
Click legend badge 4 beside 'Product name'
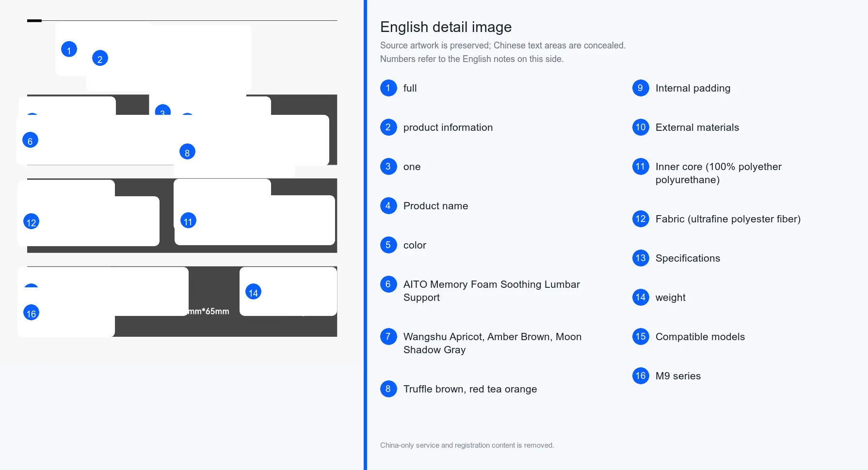point(388,205)
